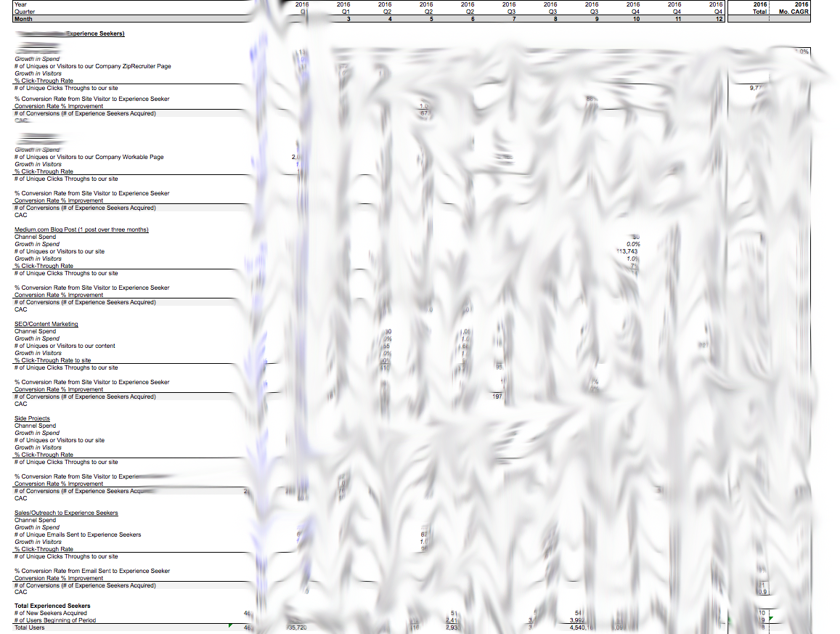Click the 'Side Projects' section heading
The width and height of the screenshot is (840, 634).
pos(32,418)
